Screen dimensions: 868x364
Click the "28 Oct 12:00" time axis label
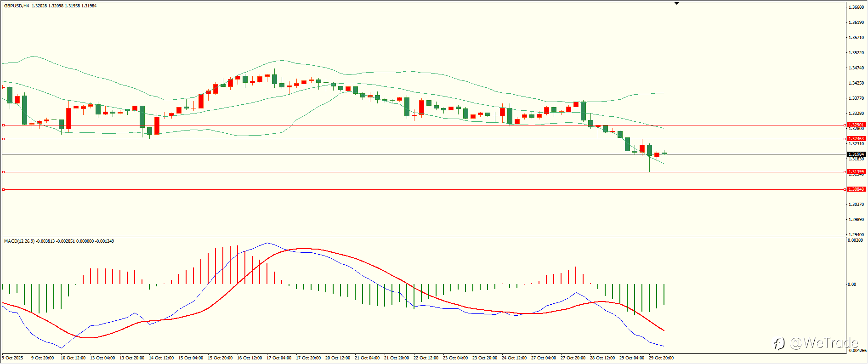(x=602, y=358)
